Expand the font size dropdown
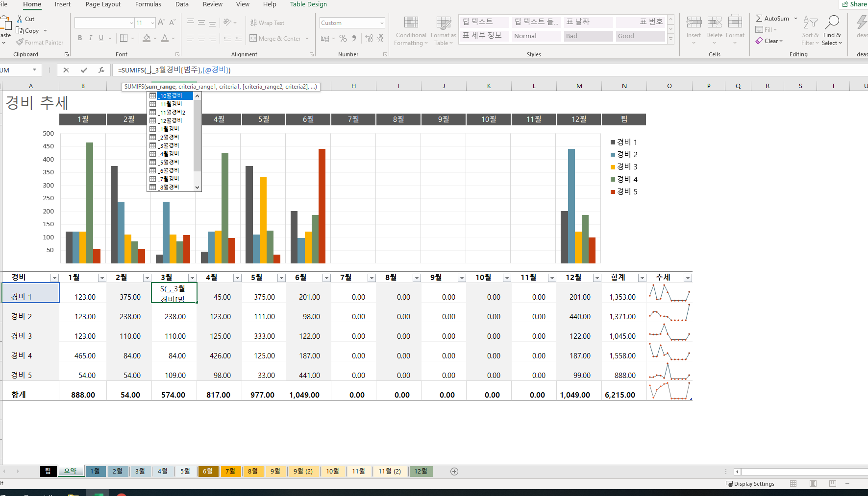868x496 pixels. coord(152,23)
